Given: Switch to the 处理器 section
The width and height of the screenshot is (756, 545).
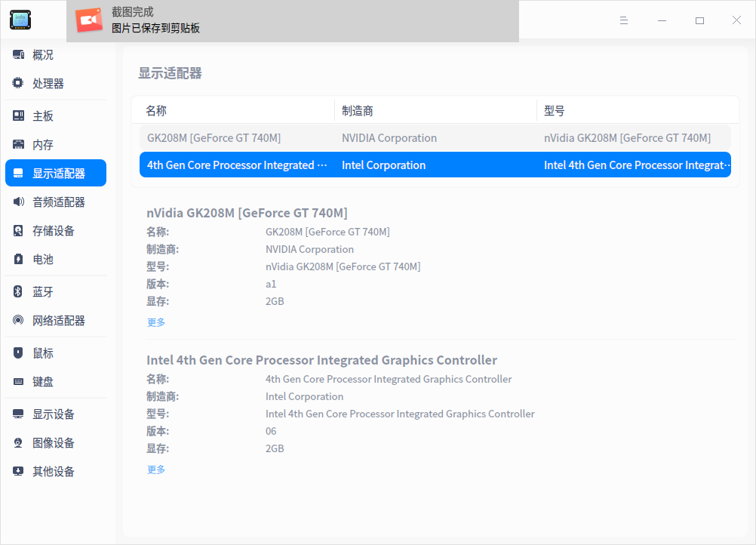Looking at the screenshot, I should [56, 84].
